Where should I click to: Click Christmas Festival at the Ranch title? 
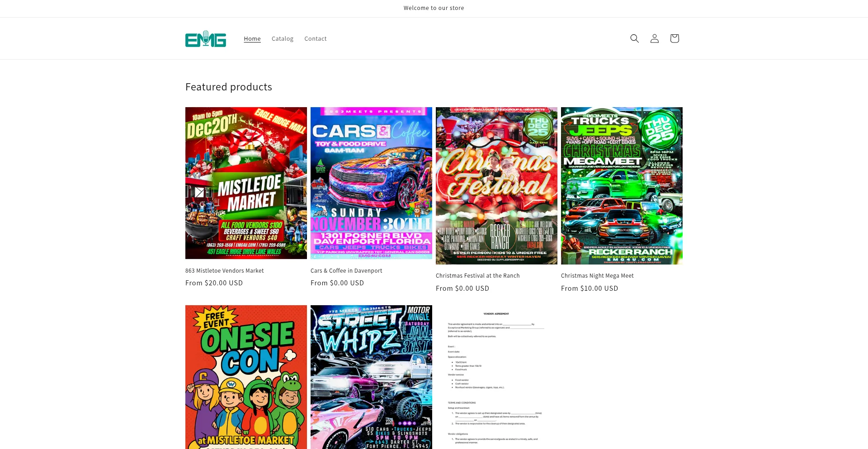coord(477,276)
